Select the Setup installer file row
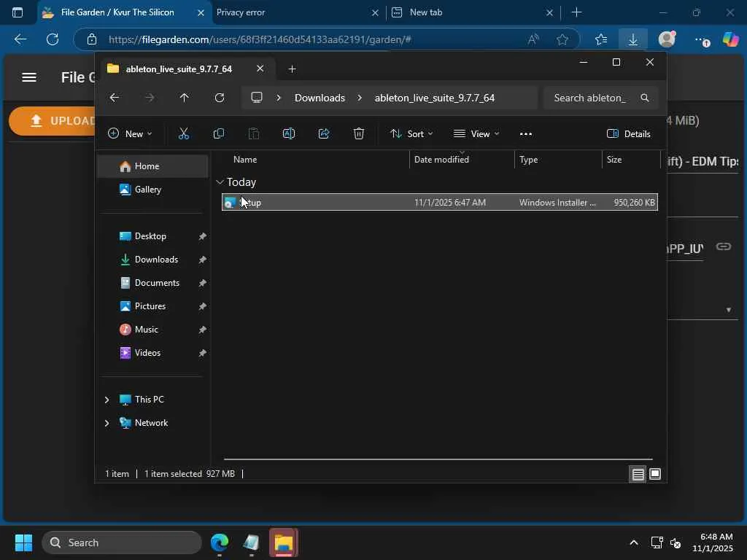 pos(440,203)
